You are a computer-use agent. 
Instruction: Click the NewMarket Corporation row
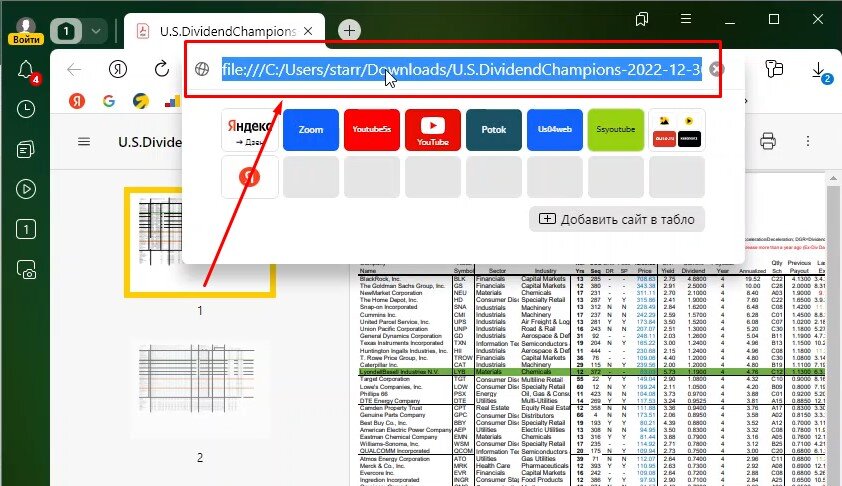(x=591, y=293)
